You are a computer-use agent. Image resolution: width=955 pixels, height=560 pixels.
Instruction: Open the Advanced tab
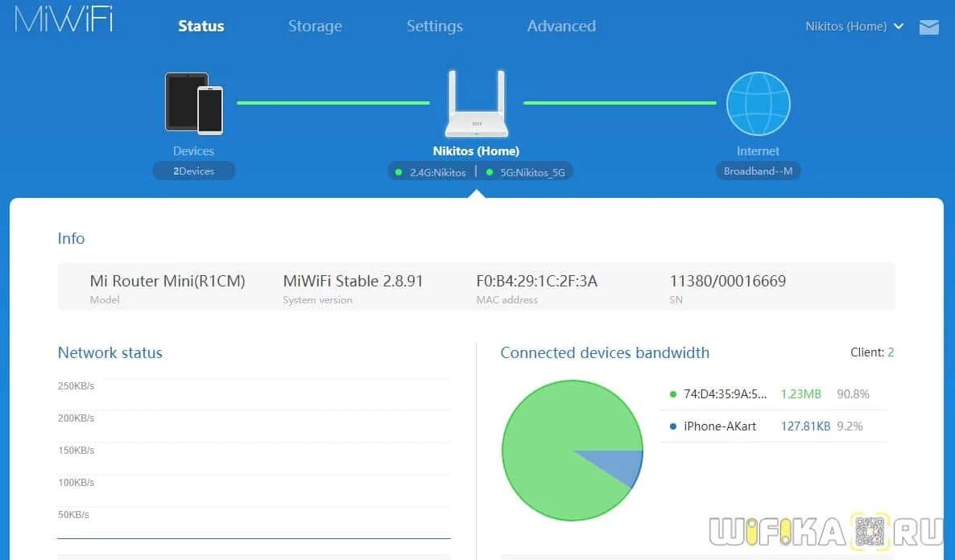pos(561,27)
